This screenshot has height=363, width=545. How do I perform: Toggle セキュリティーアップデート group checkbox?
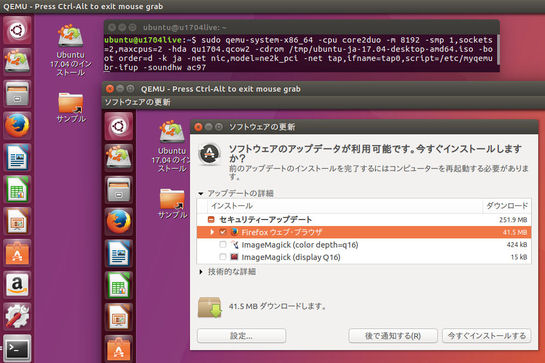coord(211,219)
